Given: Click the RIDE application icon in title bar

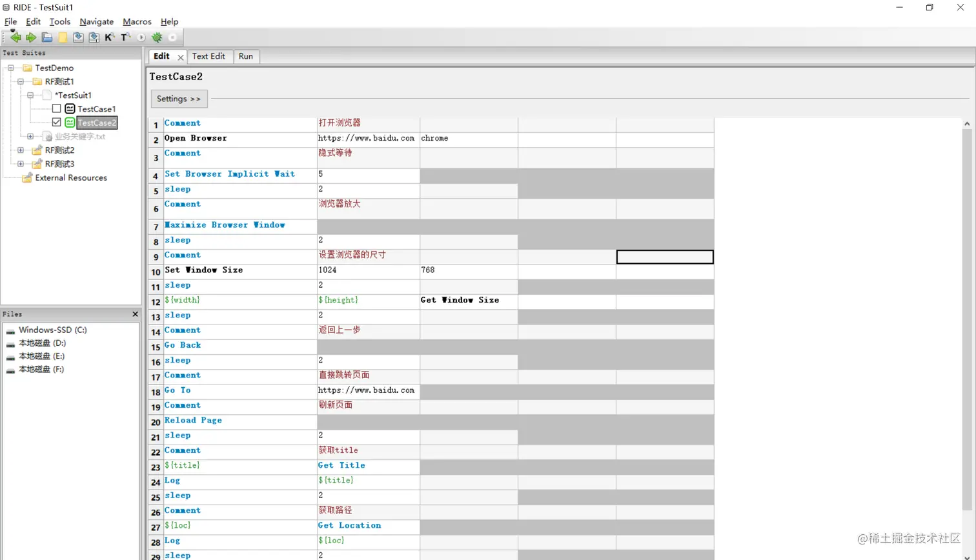Looking at the screenshot, I should (6, 8).
